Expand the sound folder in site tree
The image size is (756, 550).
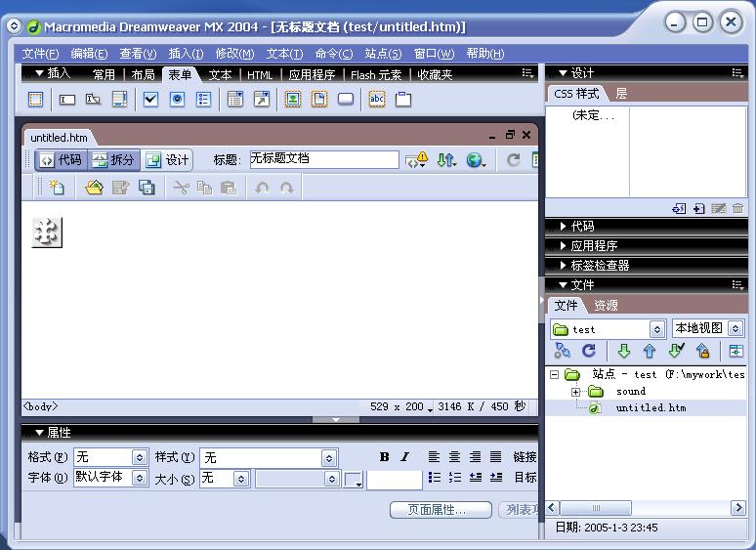(575, 392)
